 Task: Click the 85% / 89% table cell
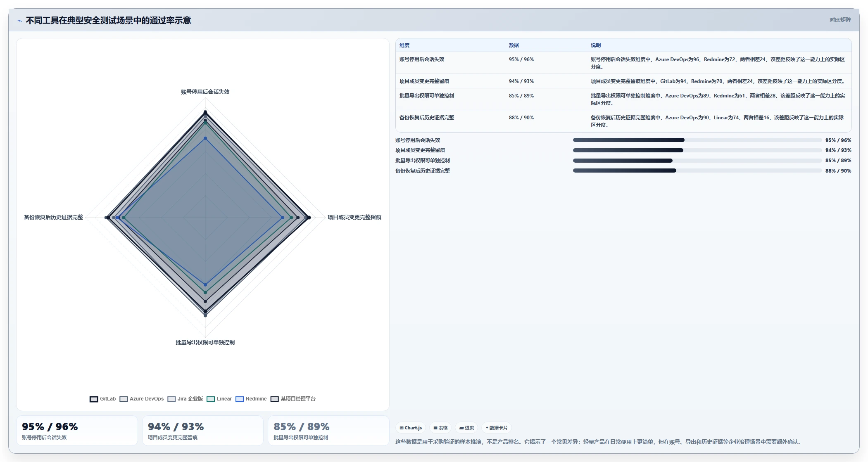point(521,96)
